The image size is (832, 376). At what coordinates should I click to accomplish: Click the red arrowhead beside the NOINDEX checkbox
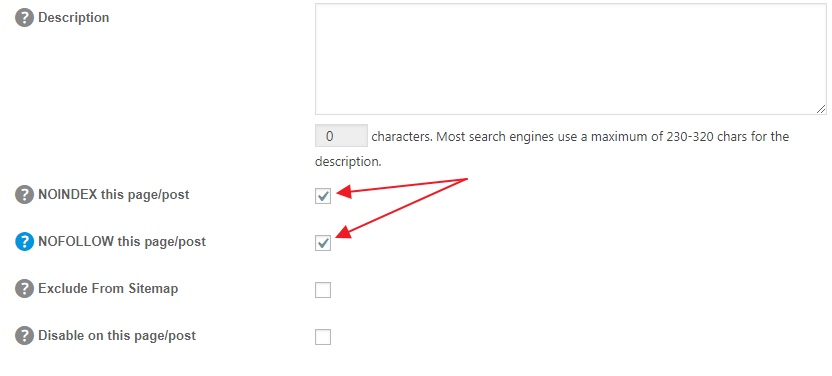[344, 192]
